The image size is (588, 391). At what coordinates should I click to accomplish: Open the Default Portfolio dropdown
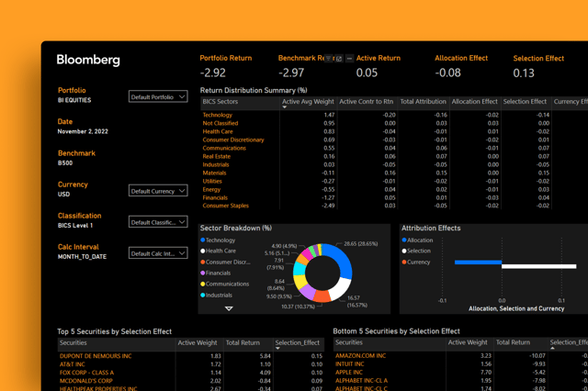(x=158, y=96)
